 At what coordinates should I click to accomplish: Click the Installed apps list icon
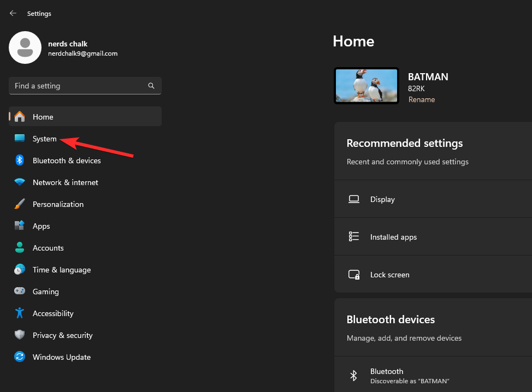click(x=354, y=236)
